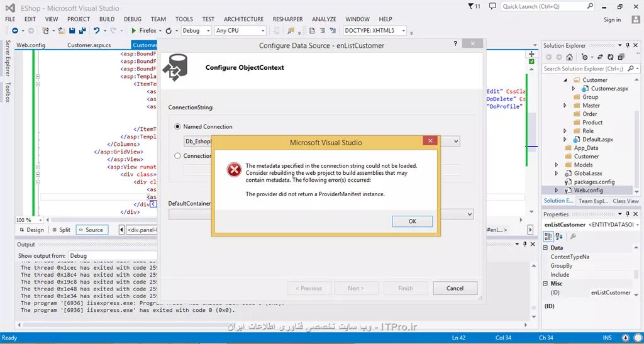Open the Server Explorer side tab
The image size is (644, 344).
coord(8,58)
